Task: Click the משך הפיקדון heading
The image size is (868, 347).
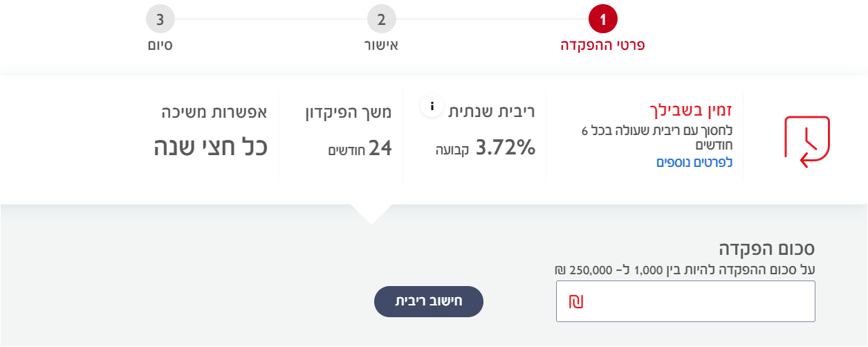Action: pos(349,112)
